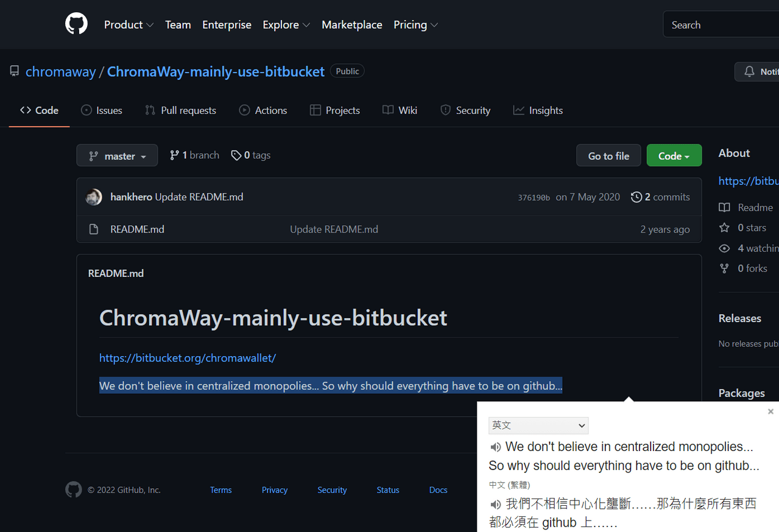Go to the Team page
The height and width of the screenshot is (532, 779).
178,24
